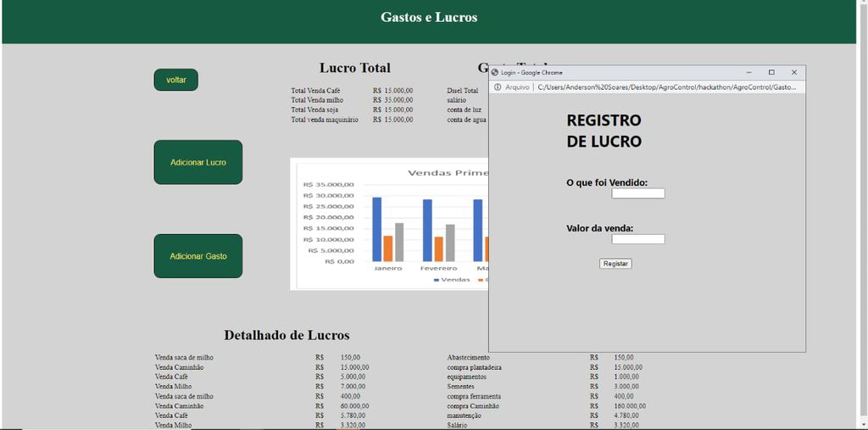
Task: Focus the 'O que foi Vendido' input field
Action: click(x=637, y=193)
